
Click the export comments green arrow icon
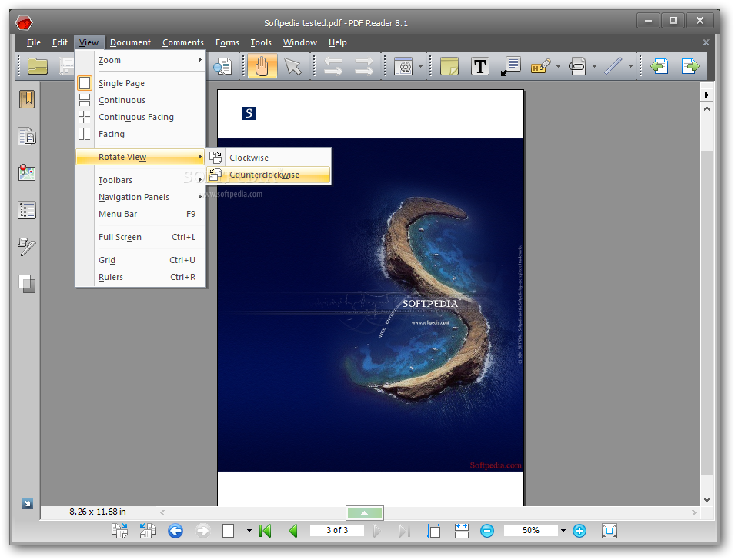click(690, 66)
